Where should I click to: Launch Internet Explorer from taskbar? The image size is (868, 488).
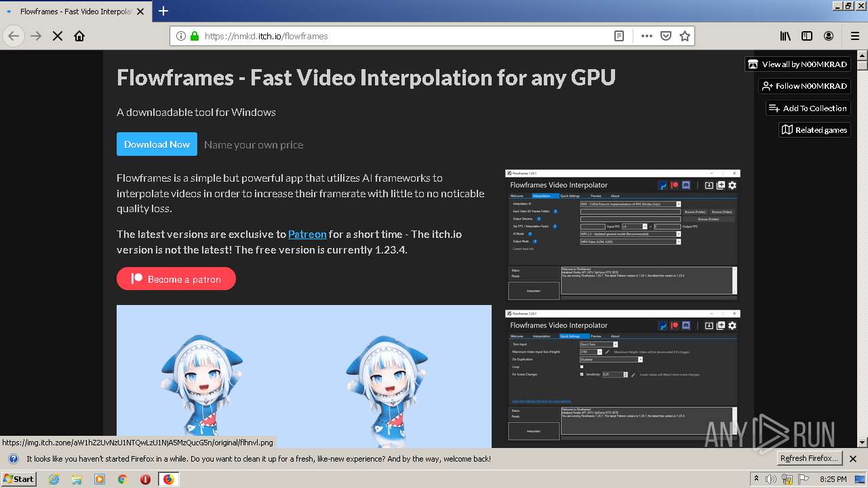tap(54, 479)
